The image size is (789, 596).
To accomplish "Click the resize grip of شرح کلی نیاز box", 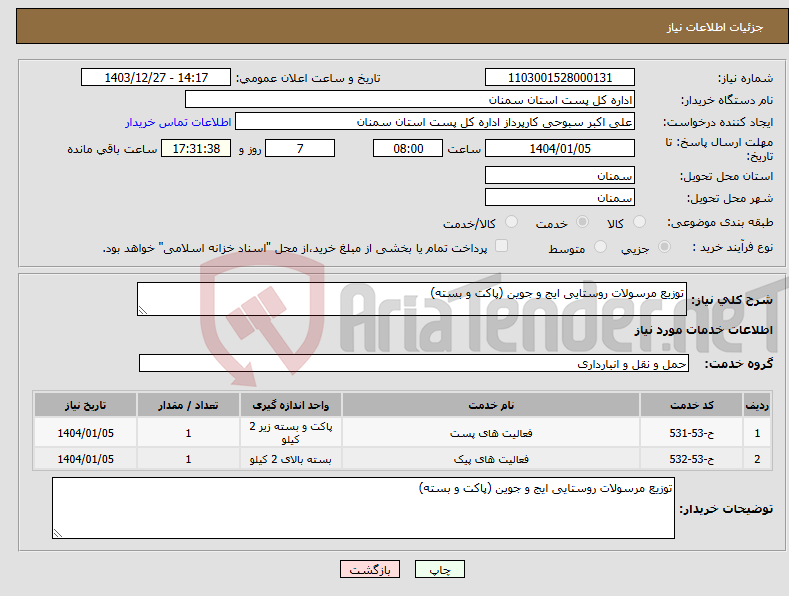I will pos(143,310).
